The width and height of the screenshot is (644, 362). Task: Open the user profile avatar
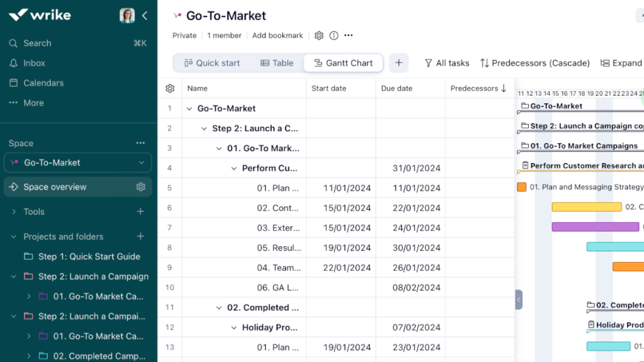(127, 16)
